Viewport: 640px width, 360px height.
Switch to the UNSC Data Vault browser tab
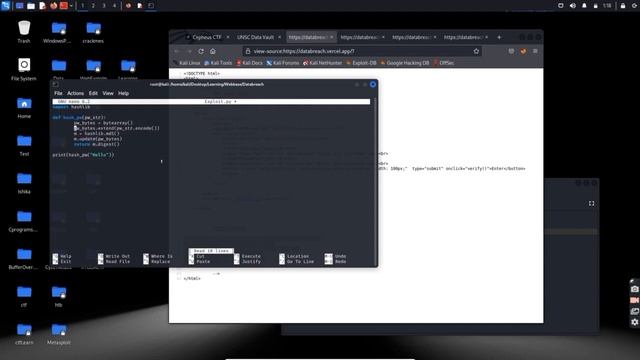click(x=256, y=37)
